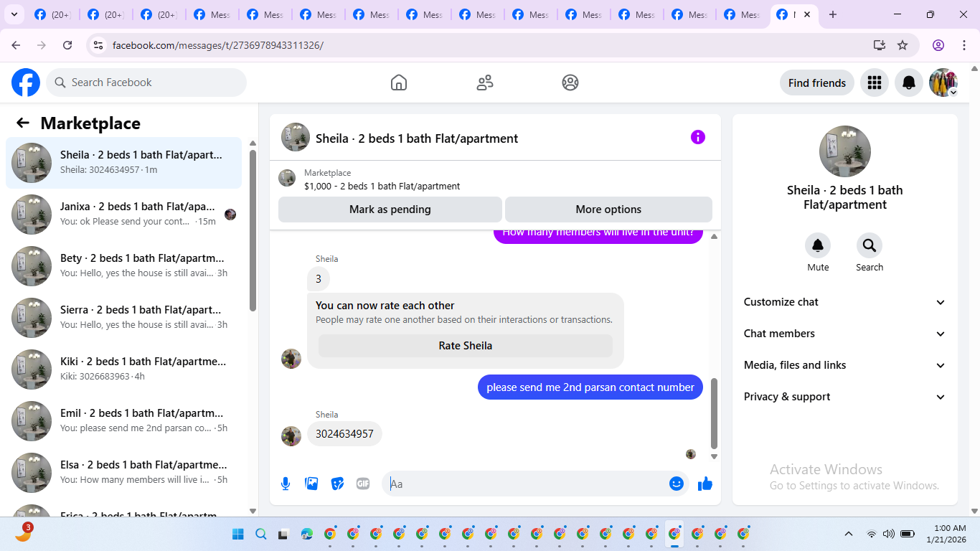Open the browser profile icon
The width and height of the screenshot is (980, 551).
point(938,45)
